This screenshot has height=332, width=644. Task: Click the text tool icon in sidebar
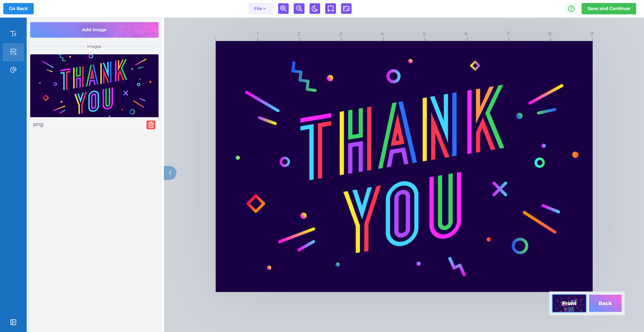pyautogui.click(x=13, y=33)
